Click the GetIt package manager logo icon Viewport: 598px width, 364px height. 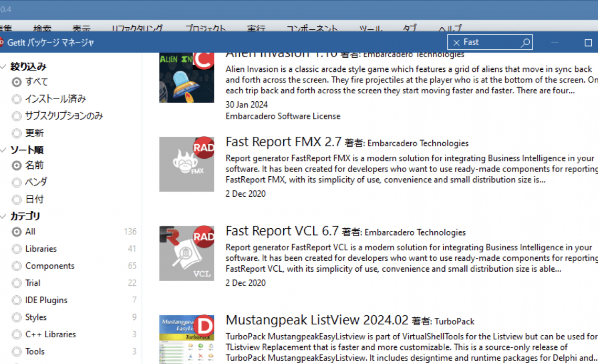pyautogui.click(x=2, y=42)
